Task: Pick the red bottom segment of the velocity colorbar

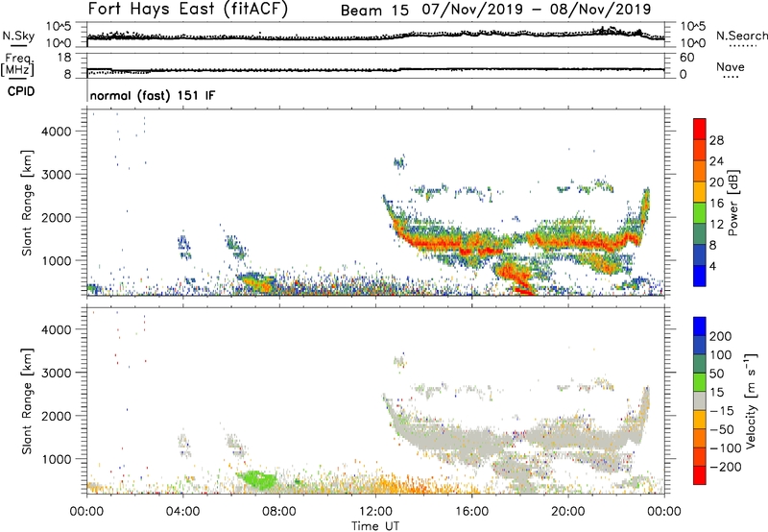Action: tap(700, 475)
